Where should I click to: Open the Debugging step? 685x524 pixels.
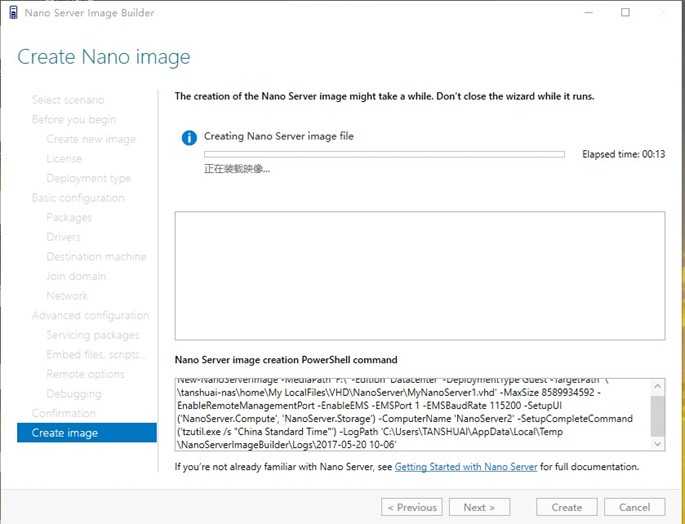pyautogui.click(x=74, y=394)
